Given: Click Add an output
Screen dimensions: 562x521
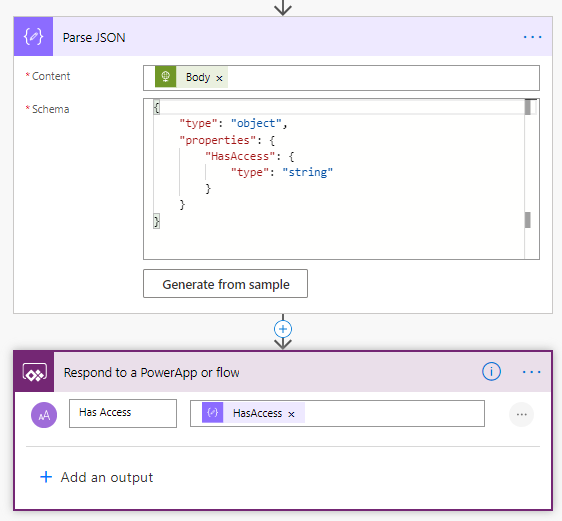Looking at the screenshot, I should pos(96,477).
